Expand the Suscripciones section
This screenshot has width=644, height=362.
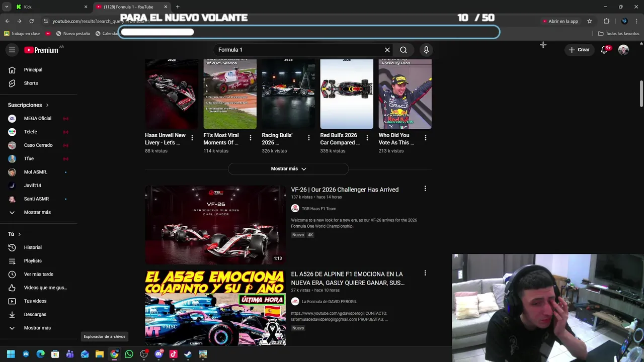tap(28, 105)
